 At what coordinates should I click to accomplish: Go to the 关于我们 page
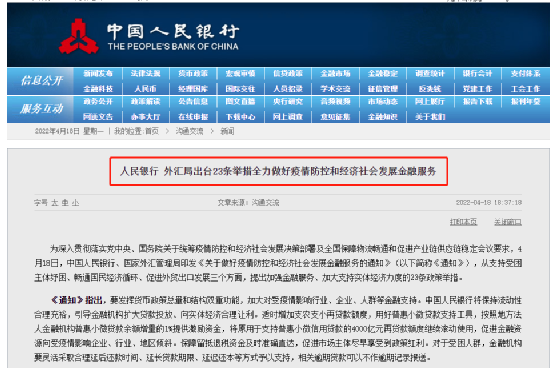point(430,117)
